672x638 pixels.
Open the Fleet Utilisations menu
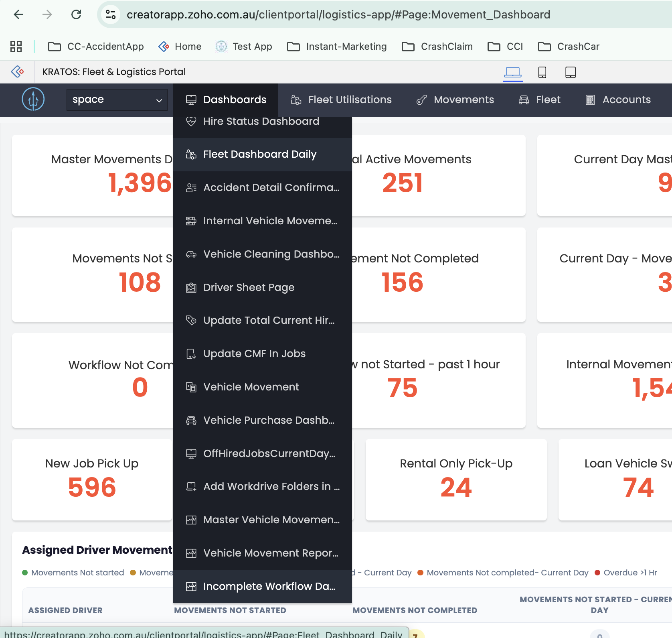[x=341, y=100]
